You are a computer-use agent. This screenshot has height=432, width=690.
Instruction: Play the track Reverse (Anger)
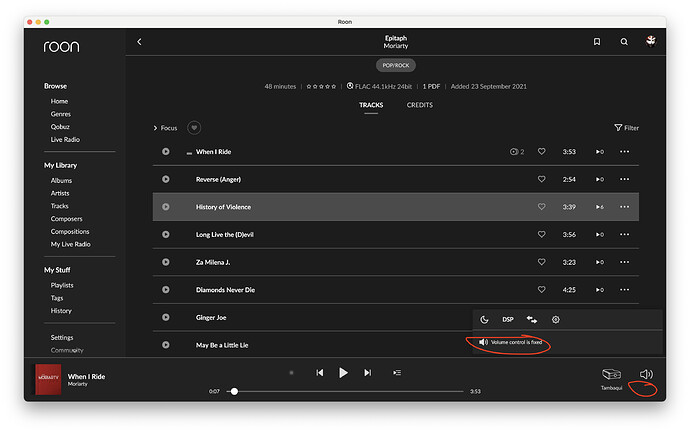tap(165, 179)
